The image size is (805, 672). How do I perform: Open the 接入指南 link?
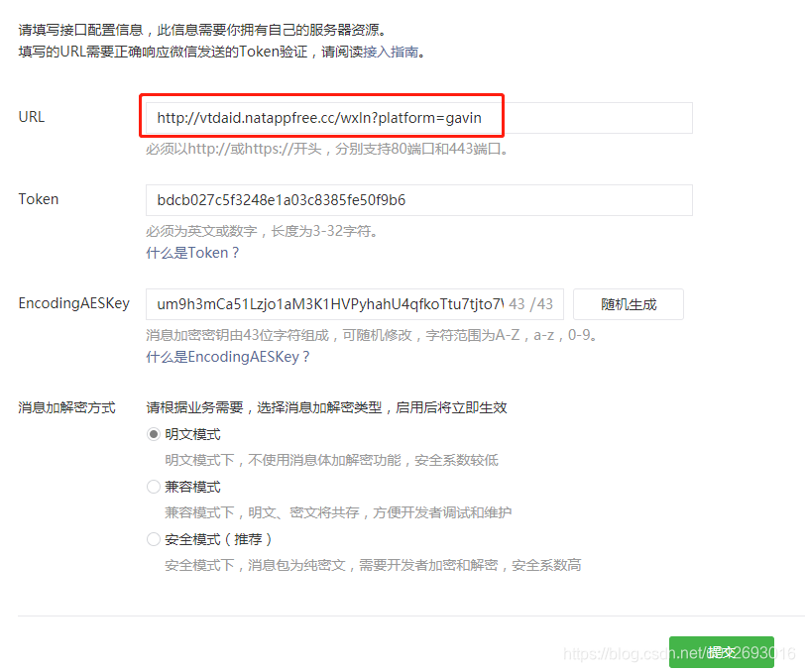coord(391,52)
